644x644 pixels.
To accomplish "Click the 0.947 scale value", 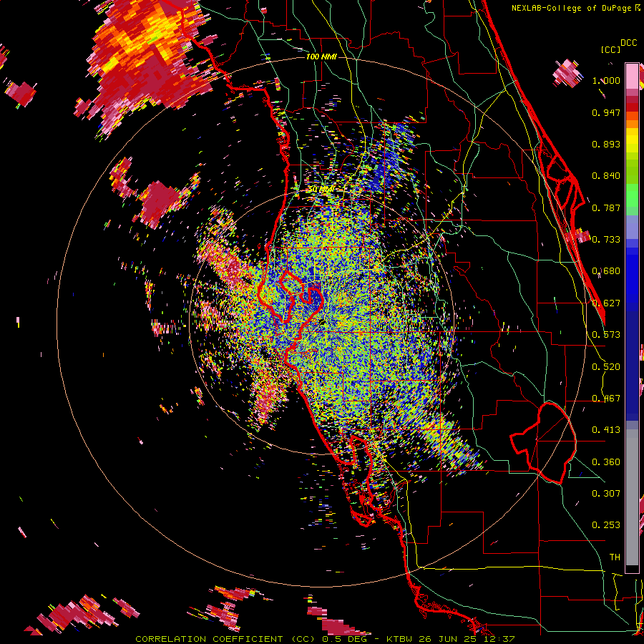I will [606, 112].
